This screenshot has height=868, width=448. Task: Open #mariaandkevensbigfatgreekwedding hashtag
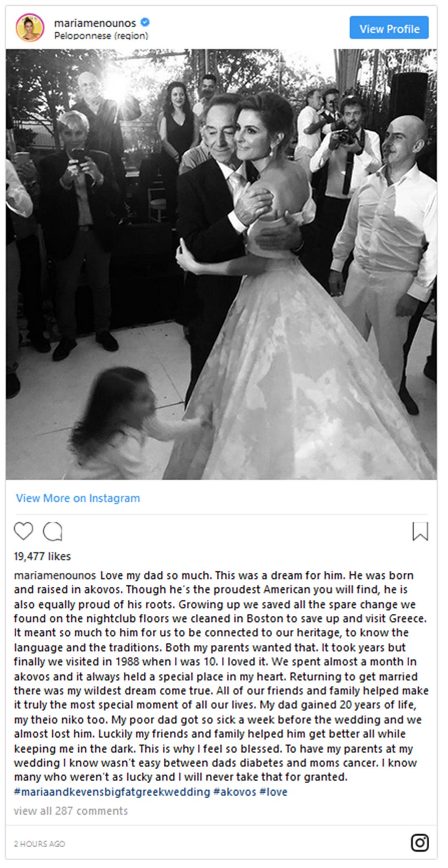[112, 792]
